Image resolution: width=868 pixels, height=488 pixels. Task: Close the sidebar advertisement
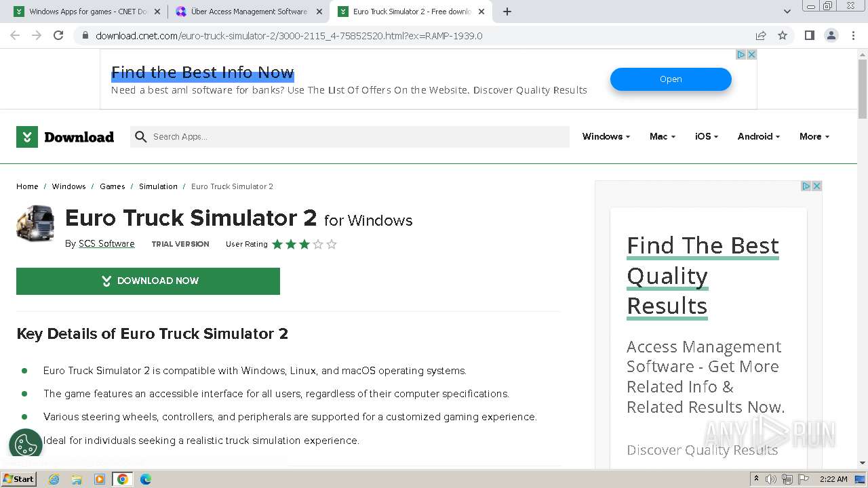pyautogui.click(x=816, y=186)
